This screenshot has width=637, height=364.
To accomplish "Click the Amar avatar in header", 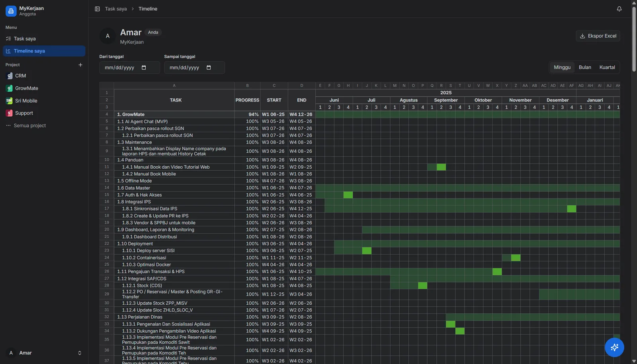I will pos(107,36).
